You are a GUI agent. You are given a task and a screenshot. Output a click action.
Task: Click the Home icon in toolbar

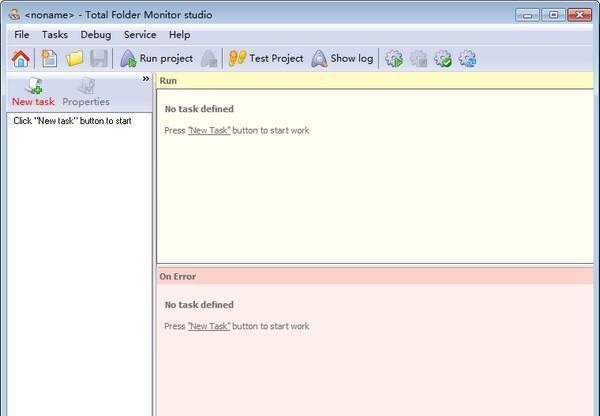point(21,59)
